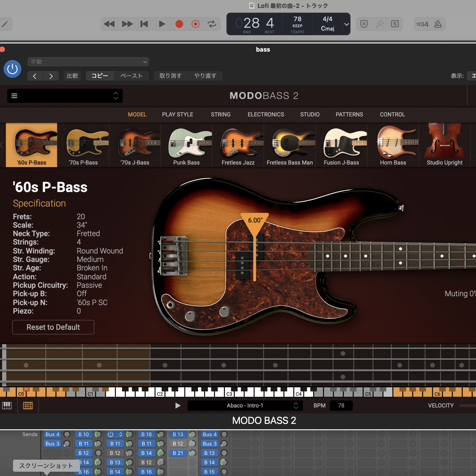Switch to the ELECTRONICS tab
The height and width of the screenshot is (476, 476).
pyautogui.click(x=266, y=114)
